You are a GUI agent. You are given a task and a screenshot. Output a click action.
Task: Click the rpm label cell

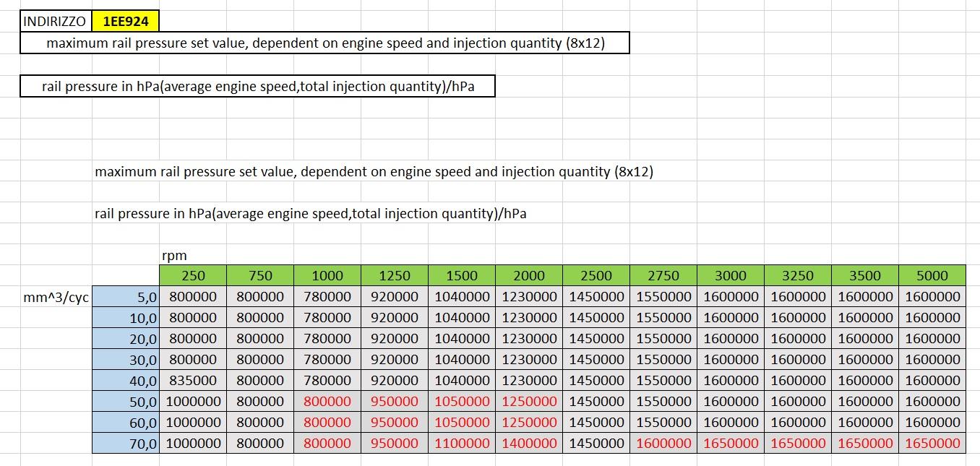pyautogui.click(x=175, y=255)
